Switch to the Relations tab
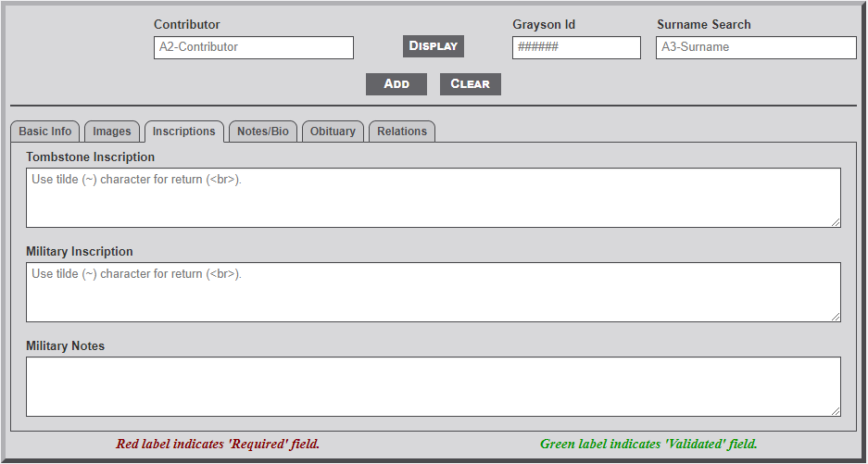This screenshot has height=464, width=868. (402, 132)
